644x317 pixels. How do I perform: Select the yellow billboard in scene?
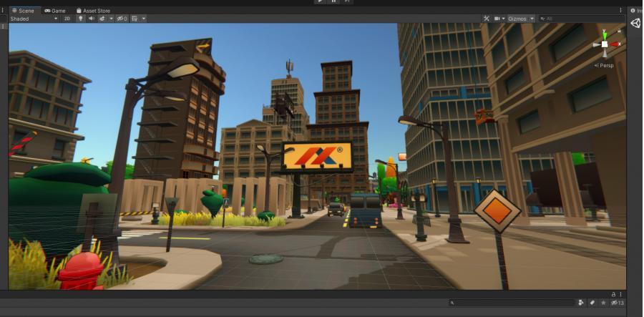pyautogui.click(x=317, y=156)
